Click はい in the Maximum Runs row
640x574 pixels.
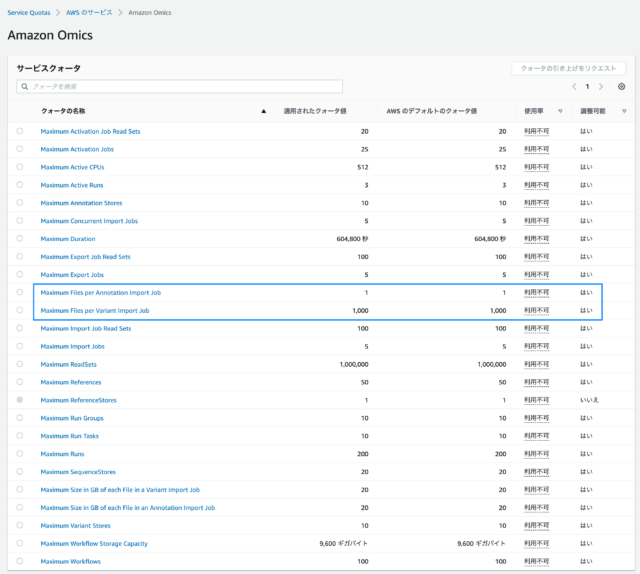pos(586,454)
